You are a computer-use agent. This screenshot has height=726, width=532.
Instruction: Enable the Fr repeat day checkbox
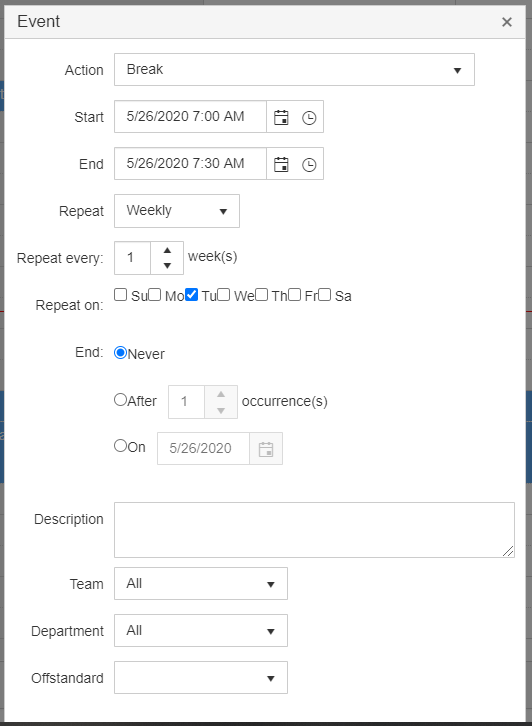[x=294, y=294]
